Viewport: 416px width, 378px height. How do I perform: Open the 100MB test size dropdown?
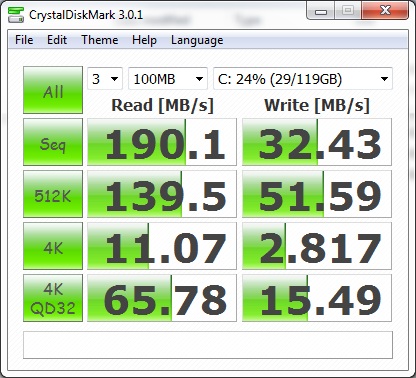pos(168,79)
